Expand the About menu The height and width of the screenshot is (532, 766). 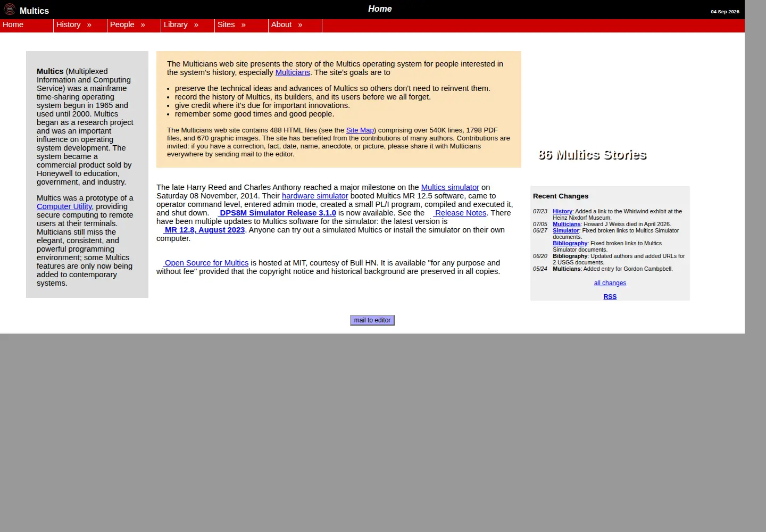[x=295, y=25]
